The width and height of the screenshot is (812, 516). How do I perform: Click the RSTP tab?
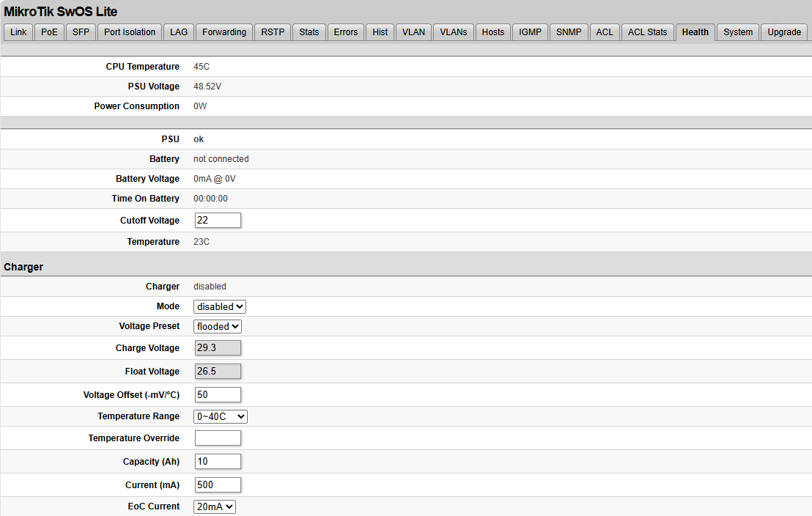pos(273,32)
